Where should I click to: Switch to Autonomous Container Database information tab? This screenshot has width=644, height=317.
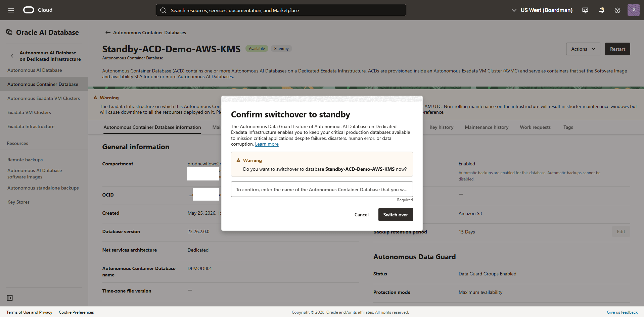tap(152, 127)
